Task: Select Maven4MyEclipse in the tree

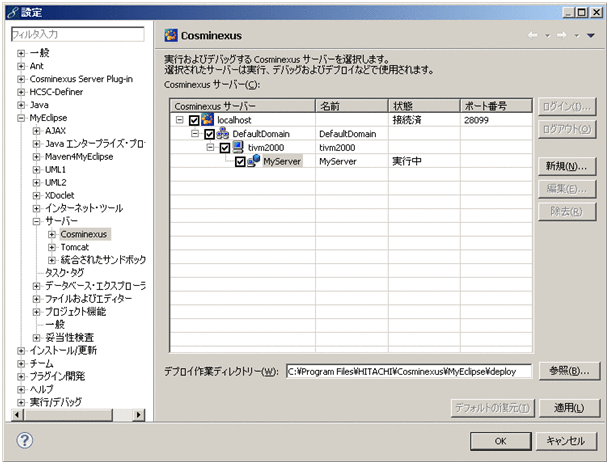Action: pyautogui.click(x=79, y=157)
